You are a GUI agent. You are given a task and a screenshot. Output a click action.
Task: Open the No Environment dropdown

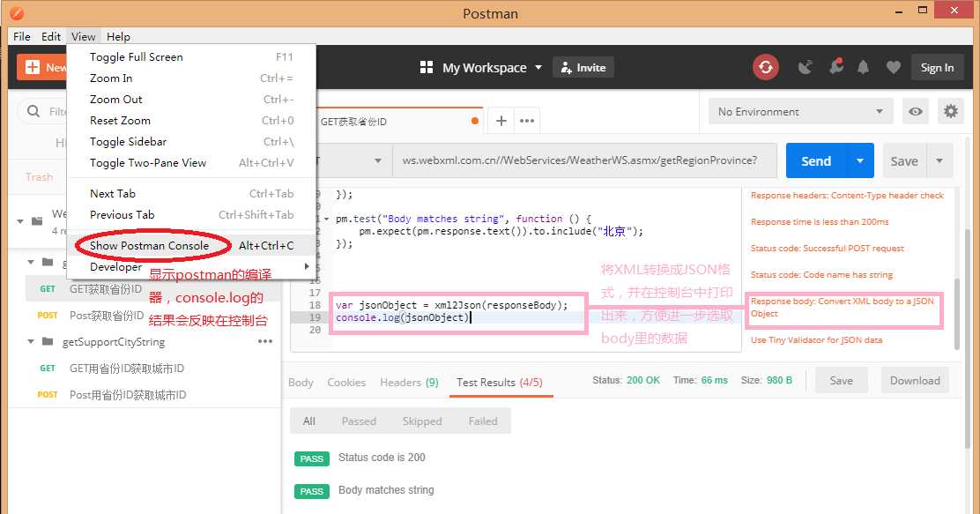[801, 111]
